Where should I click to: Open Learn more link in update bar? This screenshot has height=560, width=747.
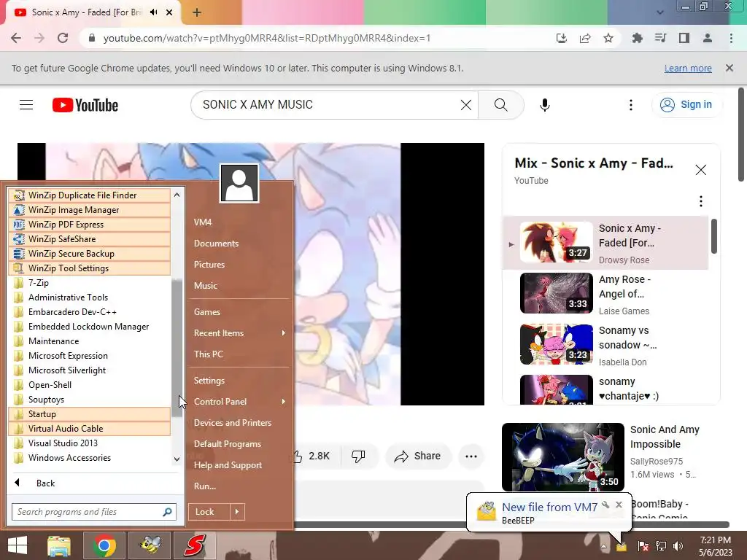click(688, 68)
